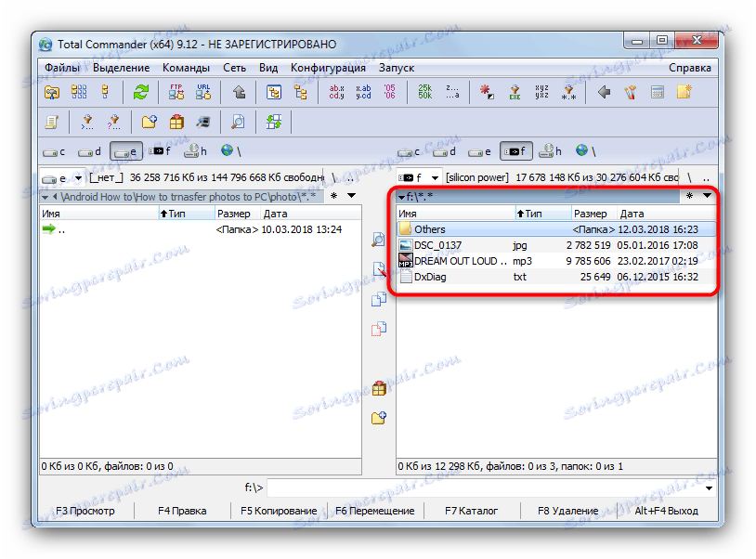
Task: Open the magnifier search icon in second toolbar
Action: pyautogui.click(x=238, y=122)
